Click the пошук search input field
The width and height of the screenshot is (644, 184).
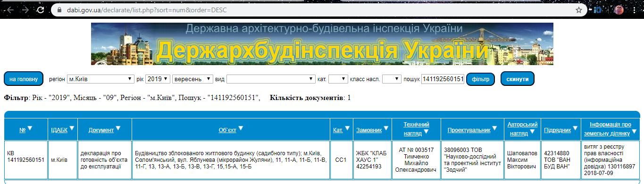coord(443,79)
